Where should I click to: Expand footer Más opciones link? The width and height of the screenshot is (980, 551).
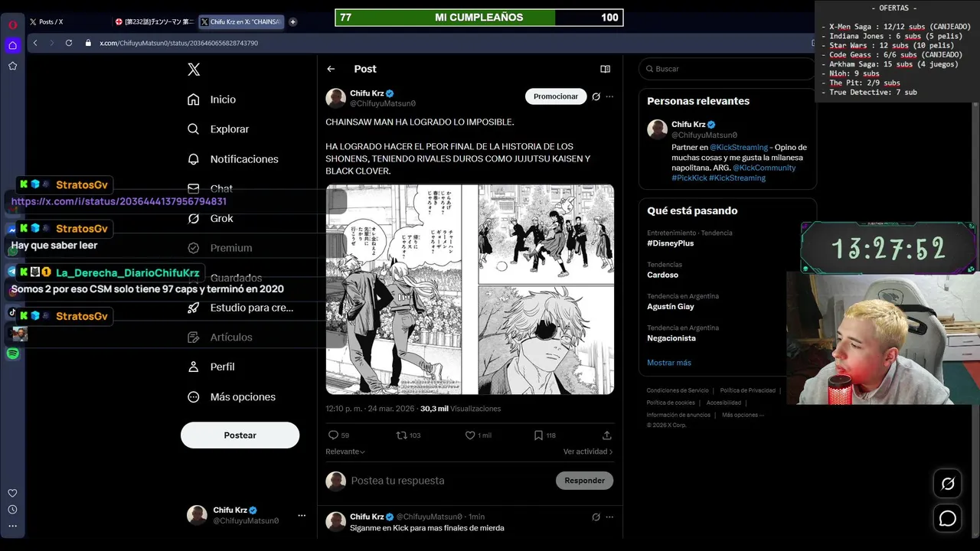(x=743, y=415)
